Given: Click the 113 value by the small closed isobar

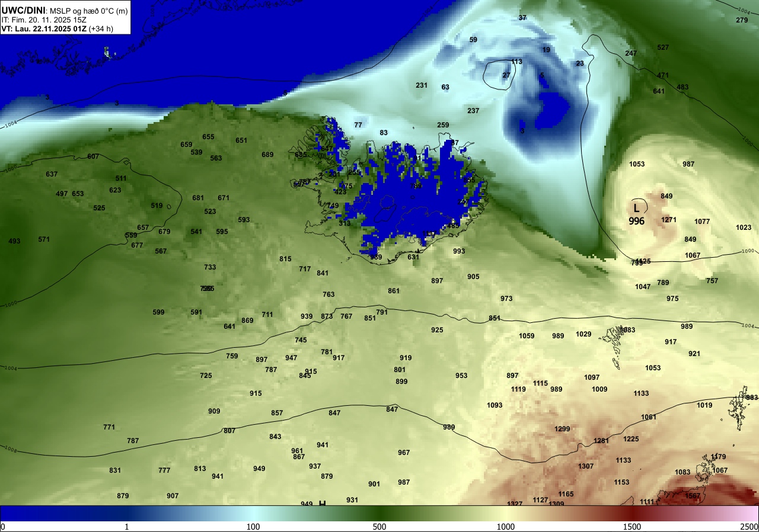Looking at the screenshot, I should (516, 62).
